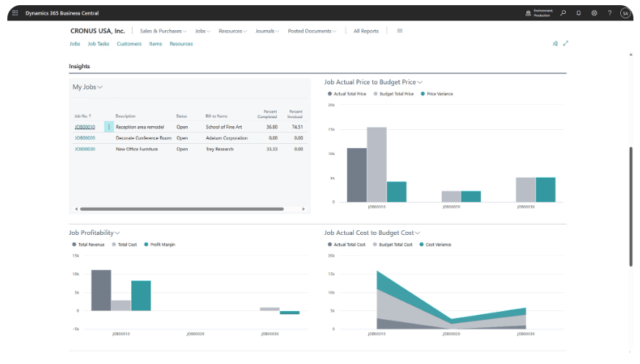Toggle Total Cost legend in Profitability
This screenshot has width=640, height=364.
[x=124, y=244]
